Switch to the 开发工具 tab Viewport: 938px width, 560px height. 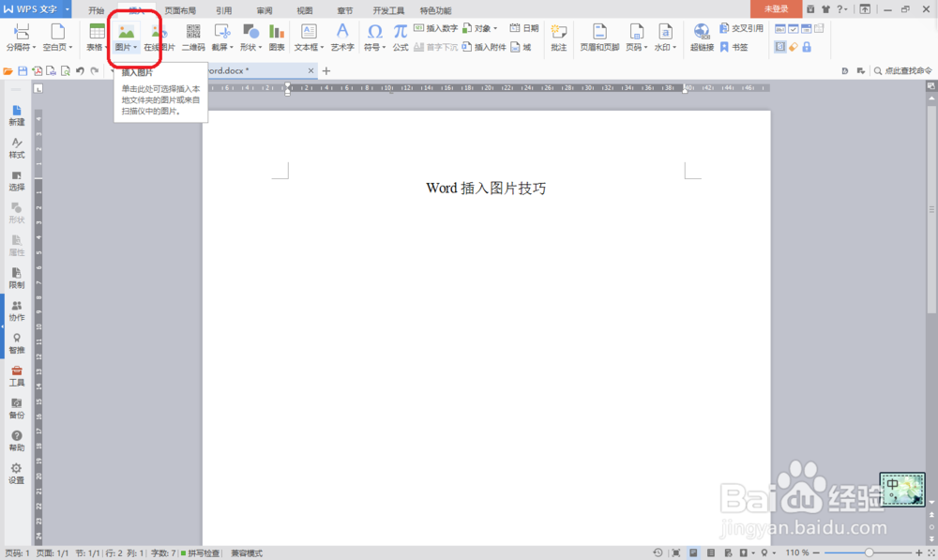tap(388, 10)
